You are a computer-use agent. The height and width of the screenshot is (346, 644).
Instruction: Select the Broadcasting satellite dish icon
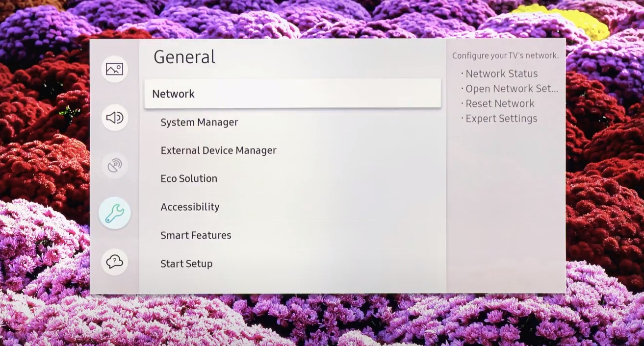(x=114, y=166)
